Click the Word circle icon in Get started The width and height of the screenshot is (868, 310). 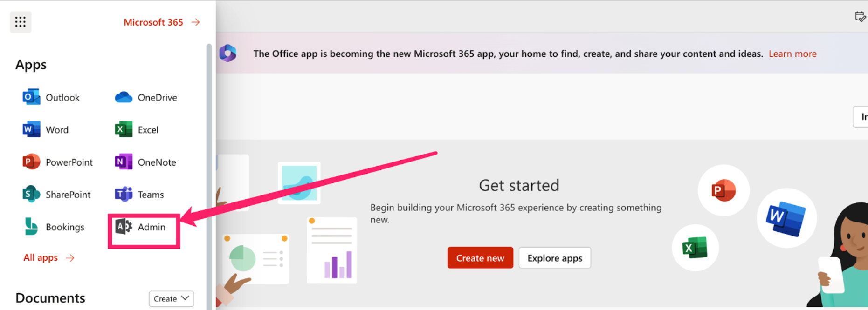pos(786,218)
